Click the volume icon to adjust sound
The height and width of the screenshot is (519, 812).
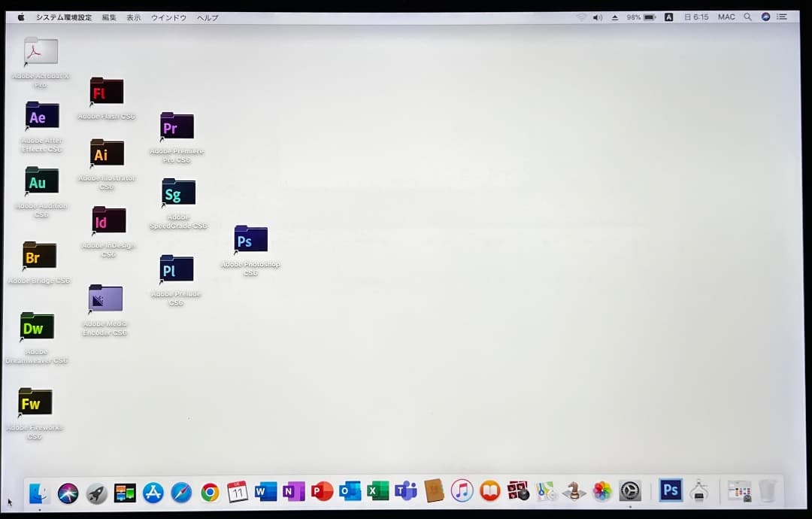coord(598,16)
